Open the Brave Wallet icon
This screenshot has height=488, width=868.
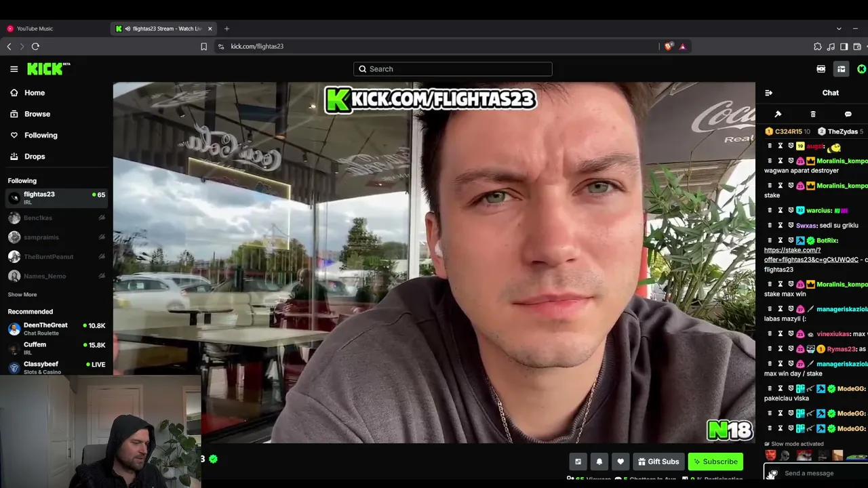(x=857, y=47)
